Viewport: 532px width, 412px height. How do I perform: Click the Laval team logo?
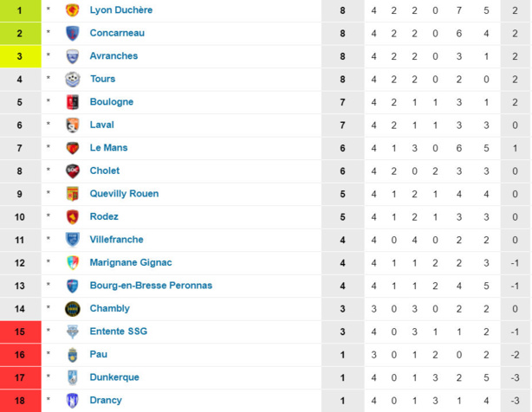click(73, 125)
